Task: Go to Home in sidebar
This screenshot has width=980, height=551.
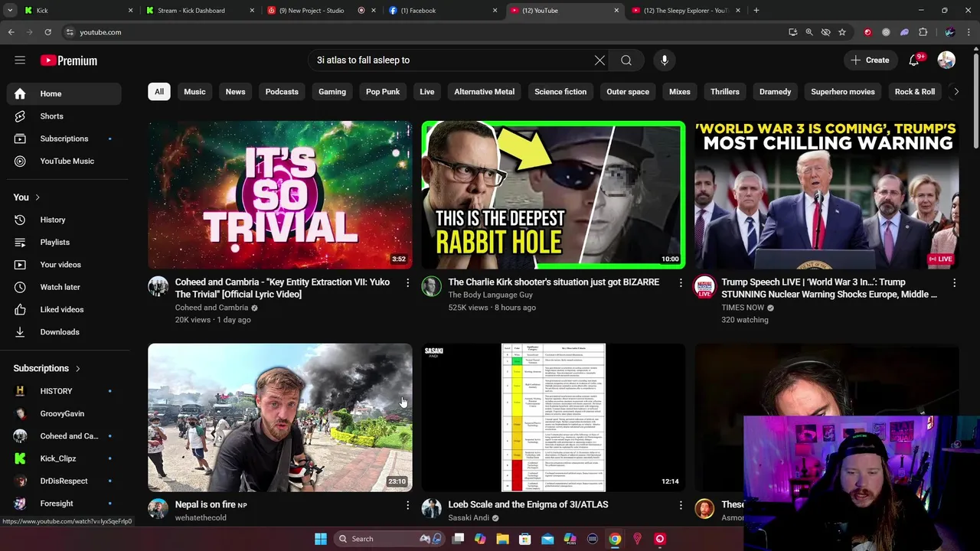Action: click(64, 93)
